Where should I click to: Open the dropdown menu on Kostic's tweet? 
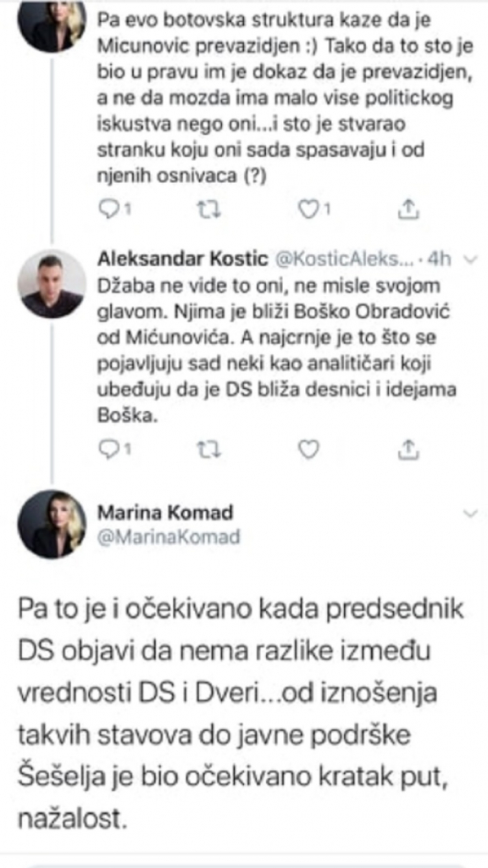pyautogui.click(x=471, y=258)
